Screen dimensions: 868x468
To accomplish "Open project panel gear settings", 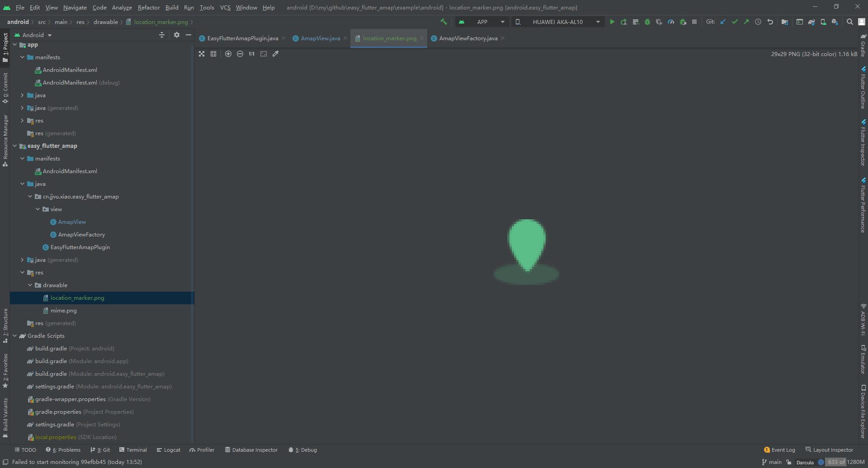I will [x=177, y=35].
